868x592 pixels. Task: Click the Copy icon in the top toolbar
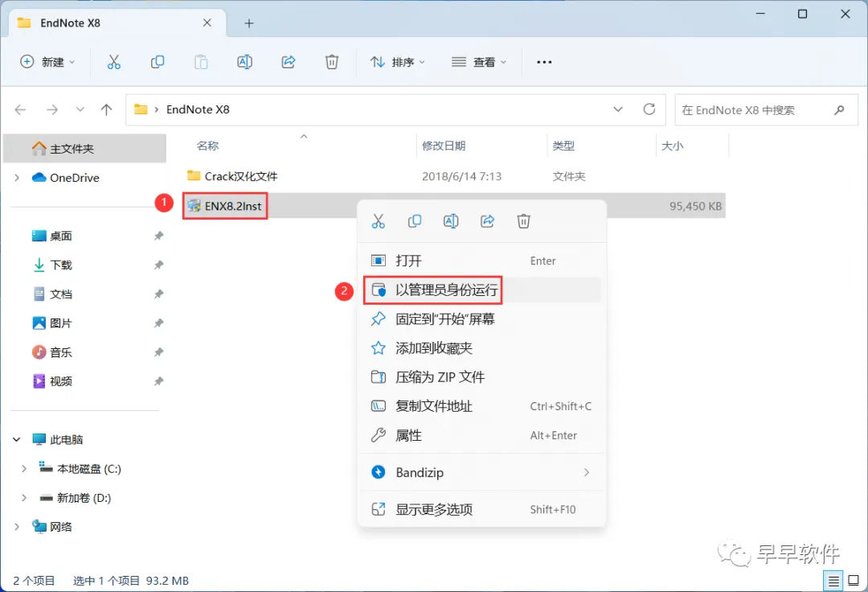[x=158, y=62]
